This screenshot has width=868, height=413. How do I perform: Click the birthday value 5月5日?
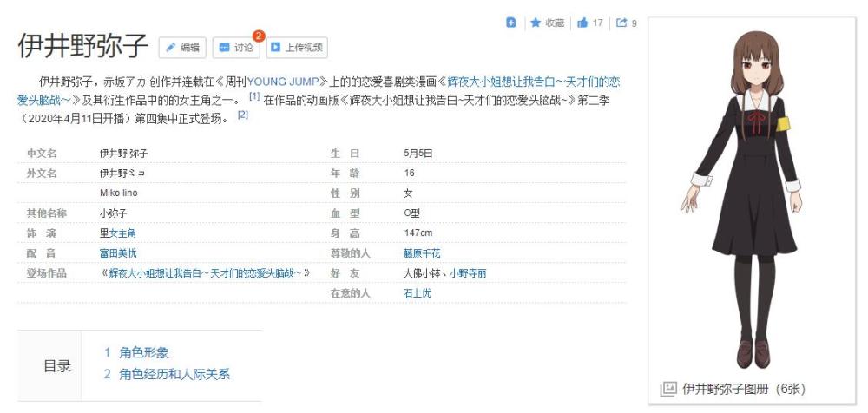418,154
